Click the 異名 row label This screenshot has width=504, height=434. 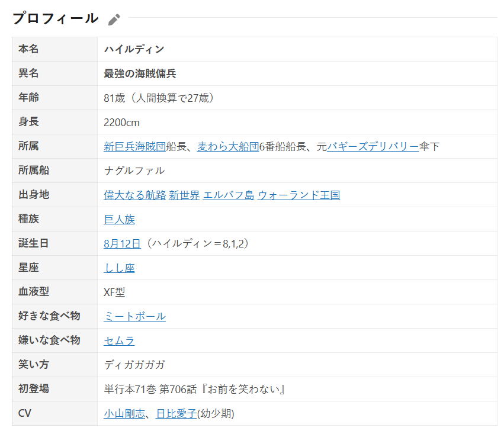[x=28, y=73]
